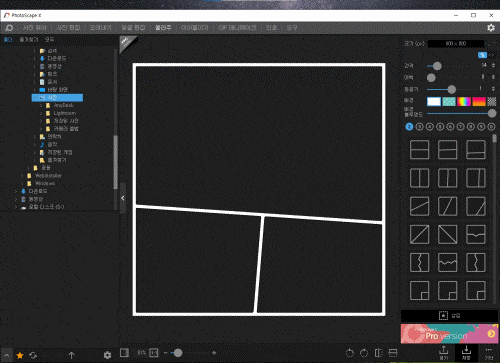
Task: Open the 인쇄 print tab
Action: (271, 28)
